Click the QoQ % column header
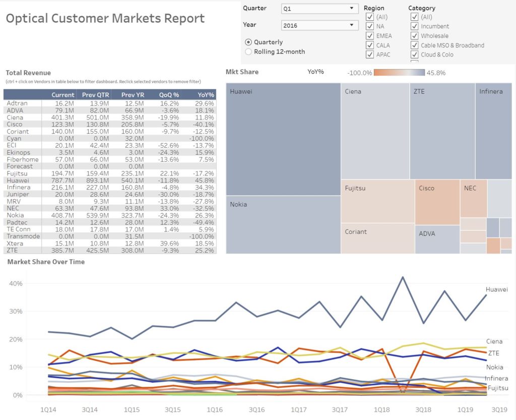This screenshot has height=420, width=516. [x=169, y=95]
